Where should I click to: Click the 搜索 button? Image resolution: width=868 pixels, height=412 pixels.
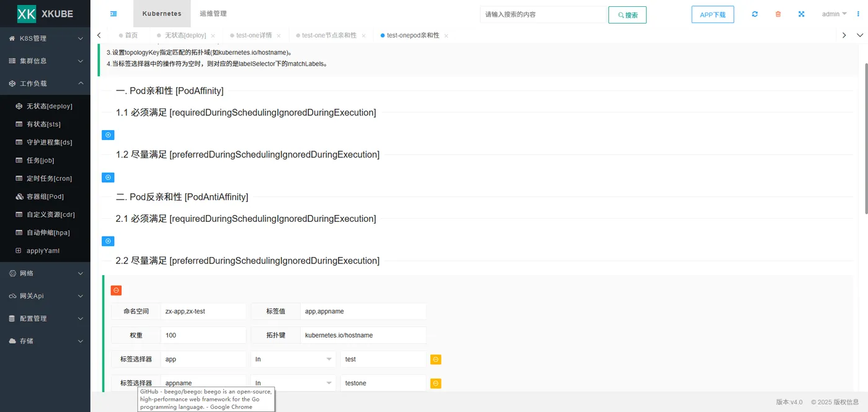coord(627,15)
